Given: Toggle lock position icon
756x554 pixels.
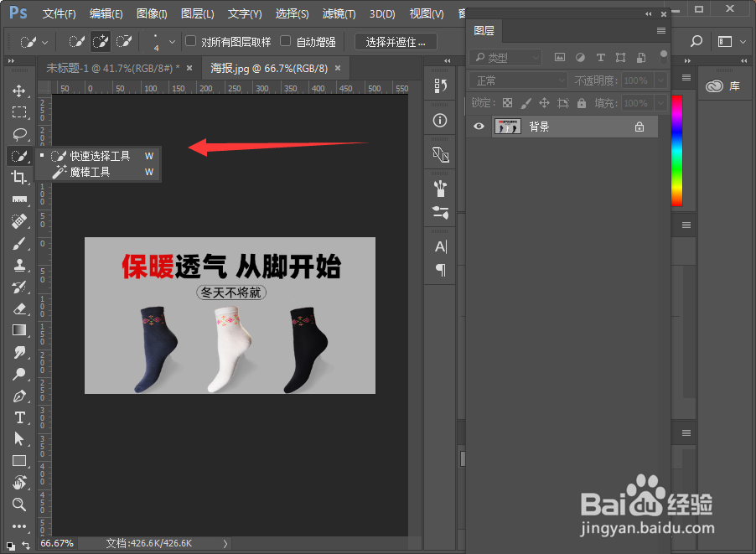Looking at the screenshot, I should click(544, 103).
